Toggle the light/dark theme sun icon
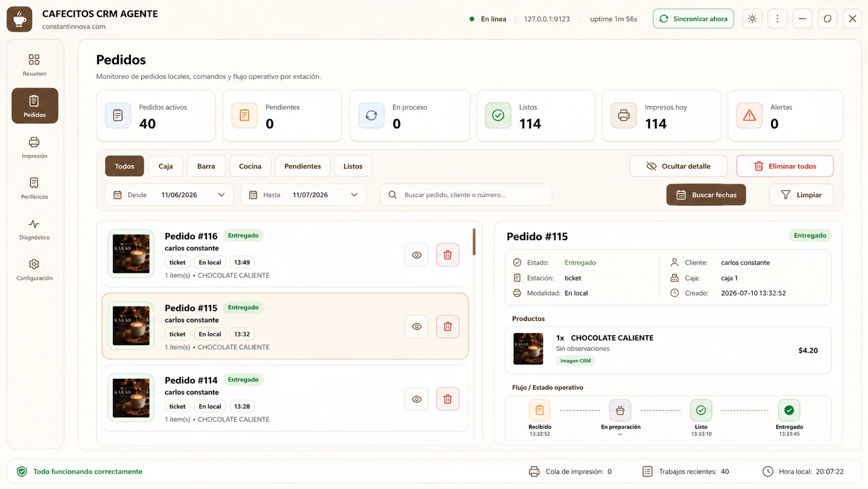The height and width of the screenshot is (489, 868). (752, 19)
